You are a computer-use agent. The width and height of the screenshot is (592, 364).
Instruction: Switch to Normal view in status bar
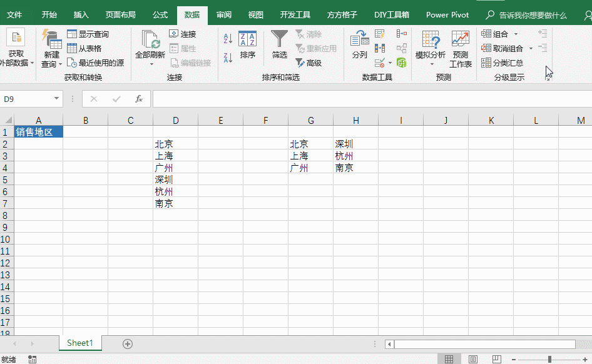pyautogui.click(x=449, y=359)
